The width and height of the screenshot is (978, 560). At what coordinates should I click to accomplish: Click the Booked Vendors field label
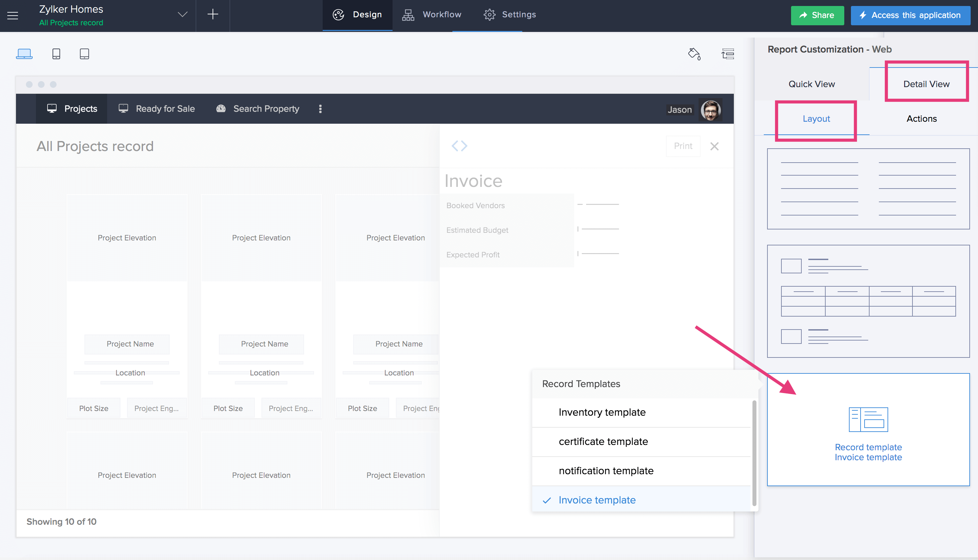(x=476, y=206)
